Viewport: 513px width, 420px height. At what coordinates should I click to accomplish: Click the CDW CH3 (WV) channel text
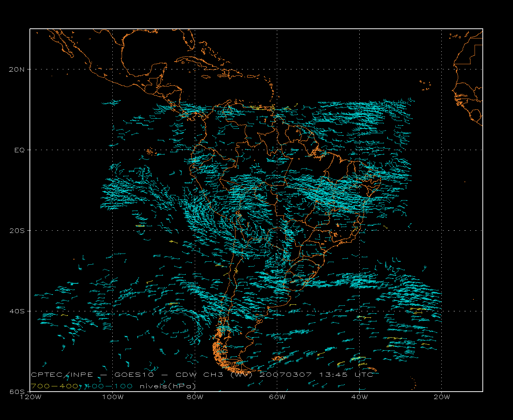point(215,374)
